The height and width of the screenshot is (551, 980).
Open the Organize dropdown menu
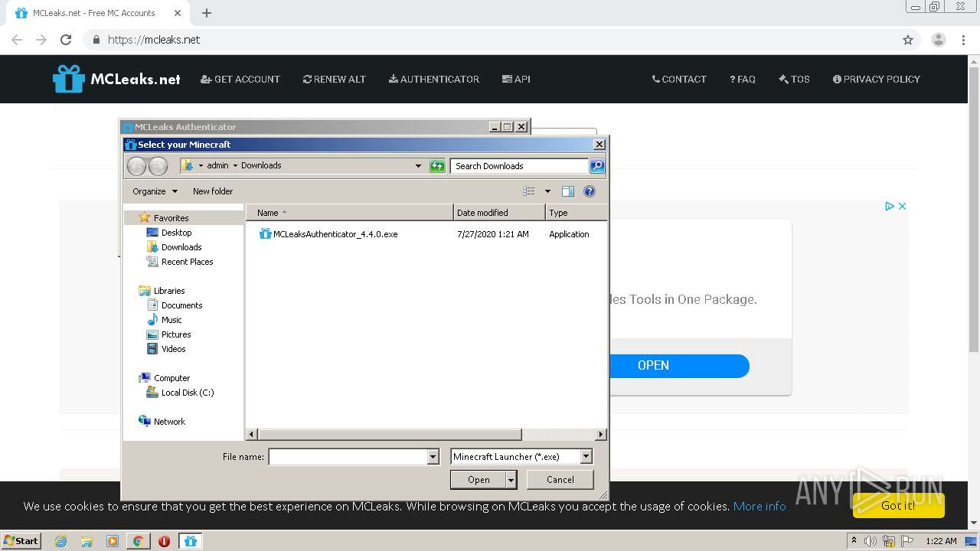tap(155, 191)
